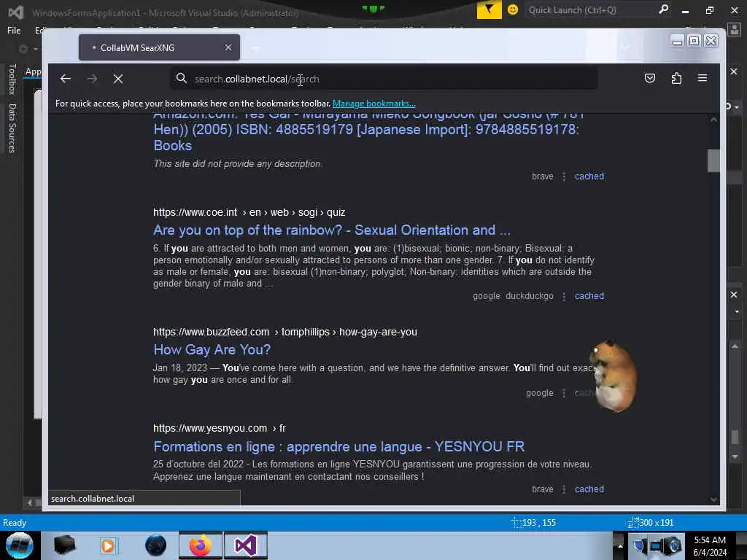Open the Visual Studio notifications flag icon
This screenshot has width=747, height=560.
point(489,9)
